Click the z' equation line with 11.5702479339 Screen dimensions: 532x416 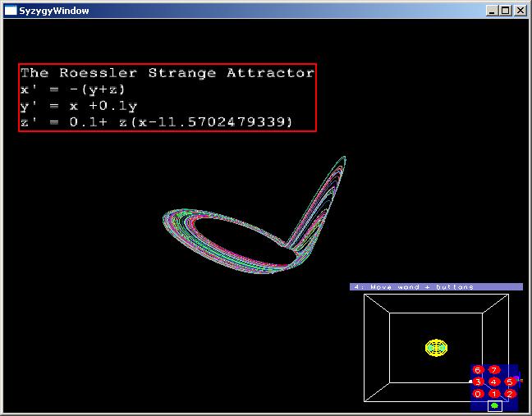click(156, 122)
